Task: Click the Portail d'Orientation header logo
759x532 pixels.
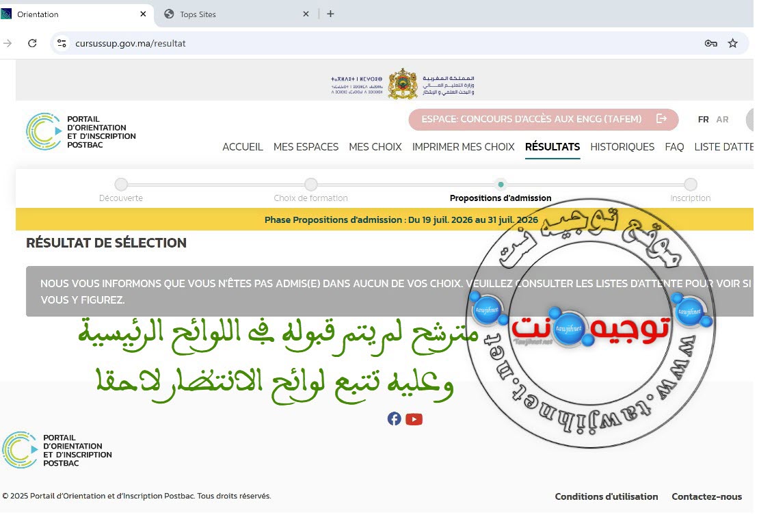Action: (x=81, y=132)
